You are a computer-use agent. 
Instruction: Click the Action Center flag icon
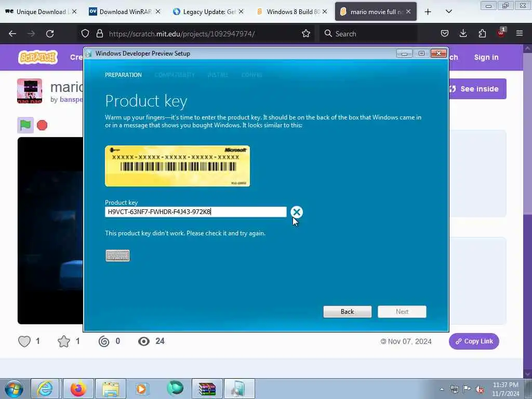pyautogui.click(x=467, y=389)
